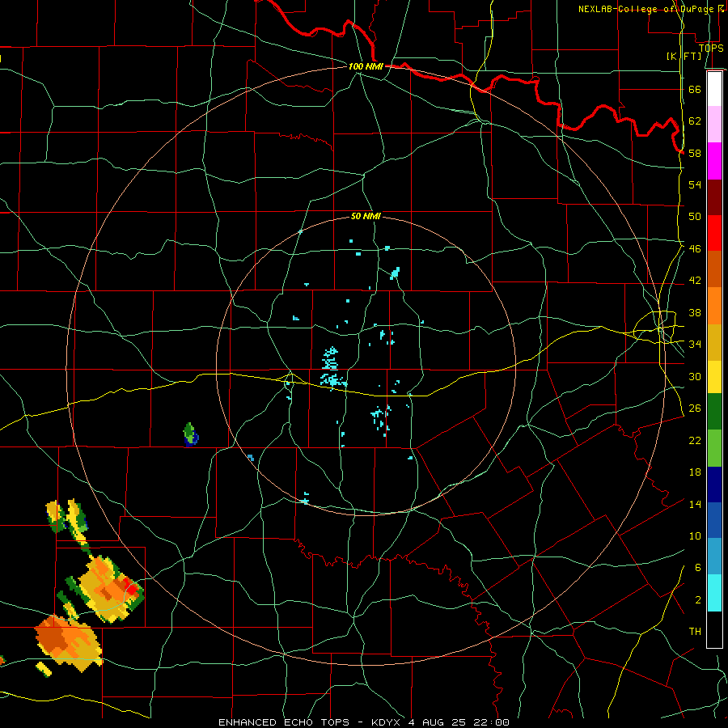Click the "6" legend value

[698, 567]
